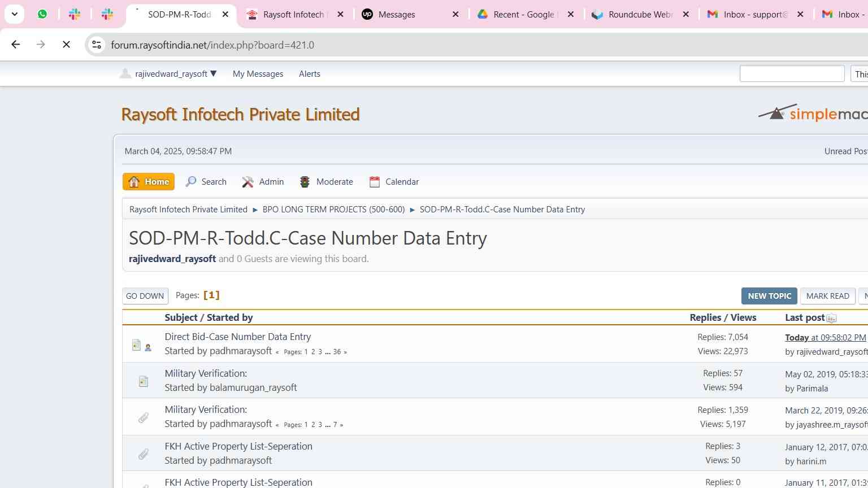This screenshot has height=488, width=868.
Task: Click the paperclip icon on FKH Active Property row
Action: [143, 454]
